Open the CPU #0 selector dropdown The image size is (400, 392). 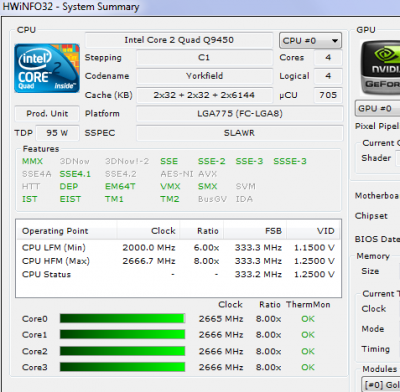pos(310,41)
